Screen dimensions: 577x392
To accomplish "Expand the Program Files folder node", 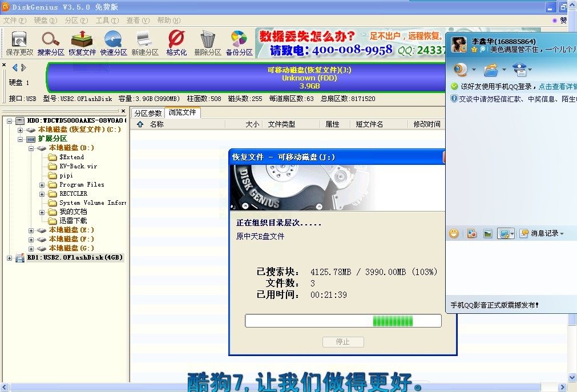I will [42, 185].
